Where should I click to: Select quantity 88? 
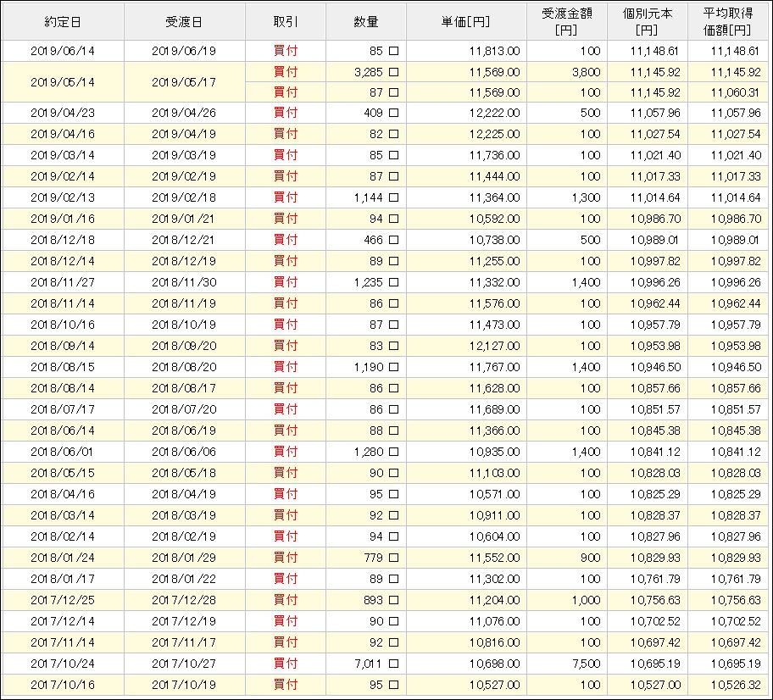pos(376,431)
